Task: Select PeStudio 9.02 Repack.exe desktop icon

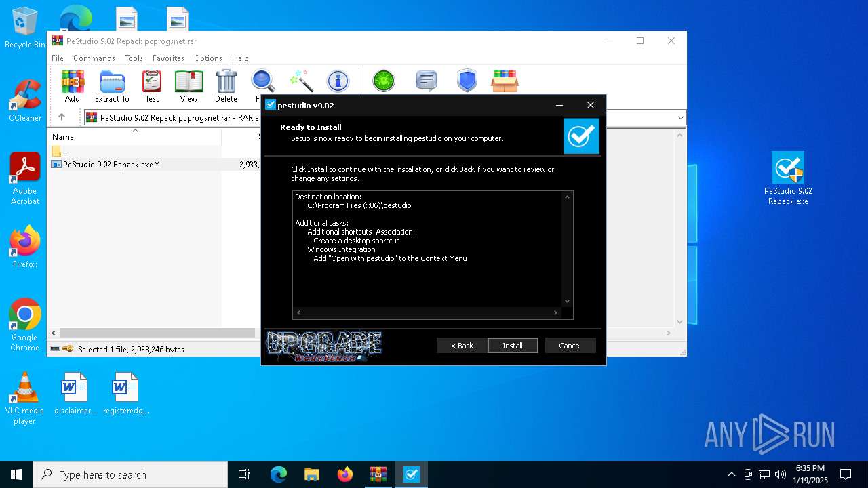Action: point(788,178)
